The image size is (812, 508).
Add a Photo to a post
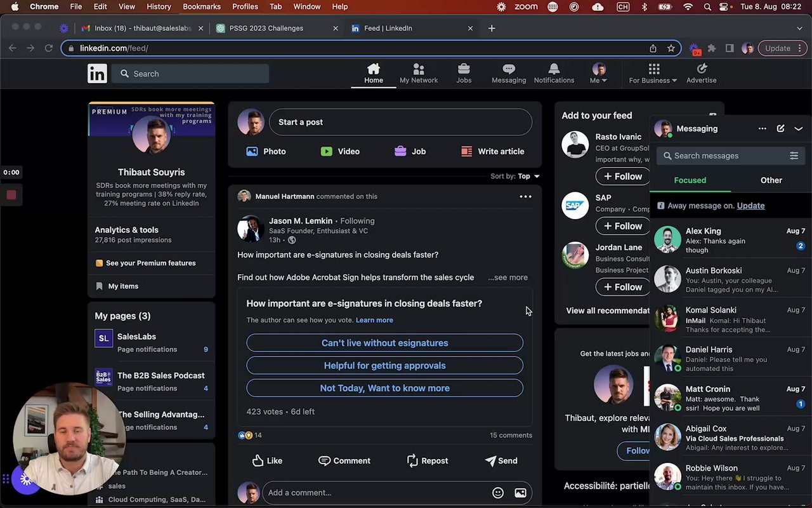point(266,151)
